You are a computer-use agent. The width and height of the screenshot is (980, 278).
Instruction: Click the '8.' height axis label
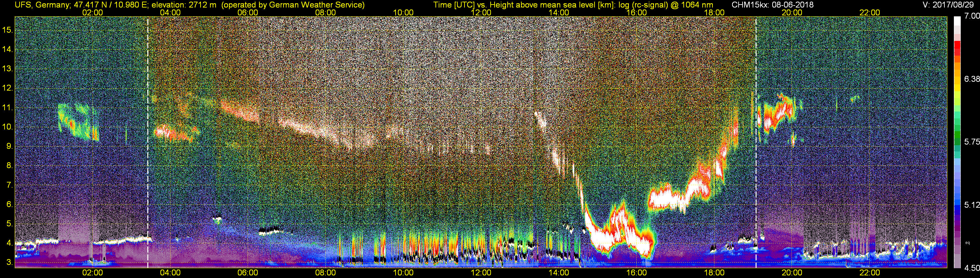10,166
